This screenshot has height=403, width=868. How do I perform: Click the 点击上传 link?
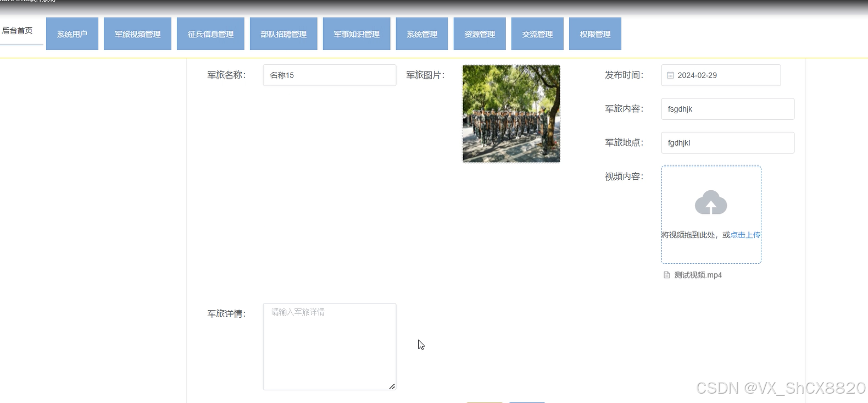pos(746,235)
